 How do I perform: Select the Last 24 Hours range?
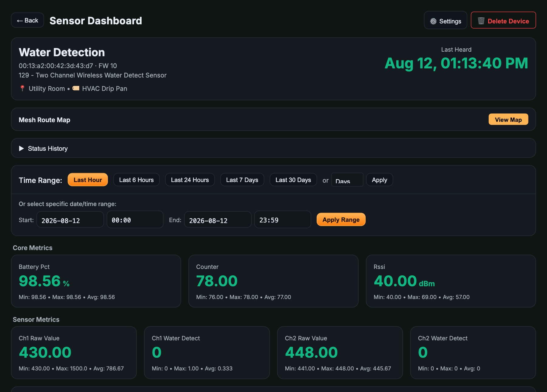pyautogui.click(x=190, y=180)
